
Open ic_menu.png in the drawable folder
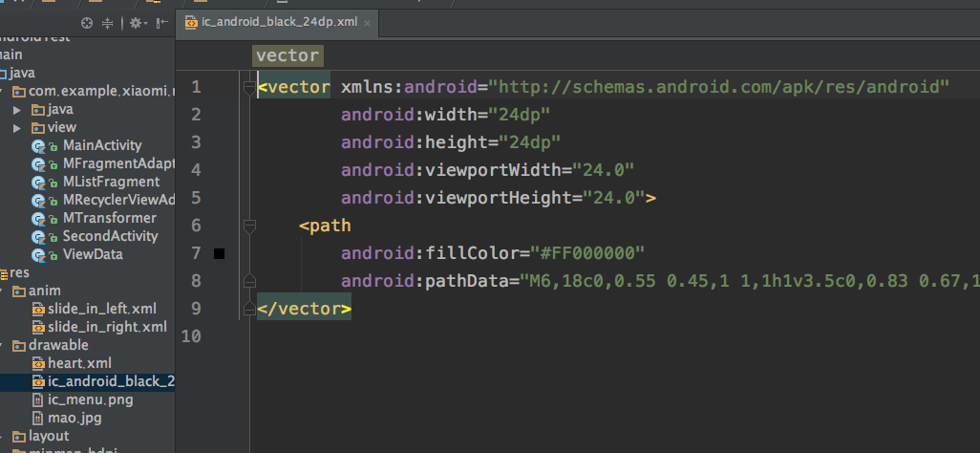point(90,399)
